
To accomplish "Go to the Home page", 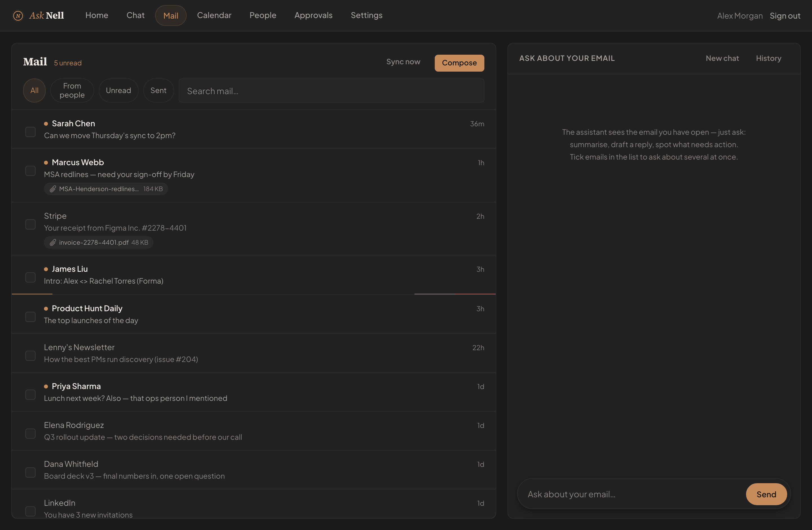I will 96,15.
